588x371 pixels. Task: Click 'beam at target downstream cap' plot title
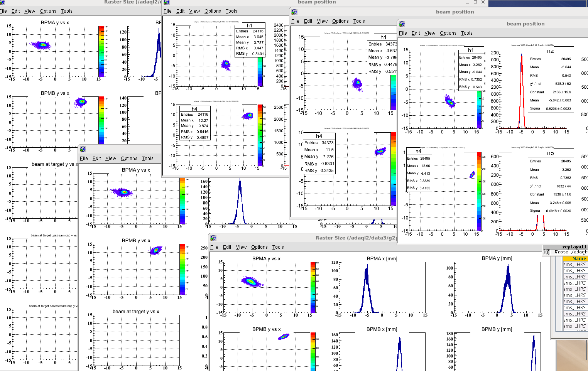point(53,306)
